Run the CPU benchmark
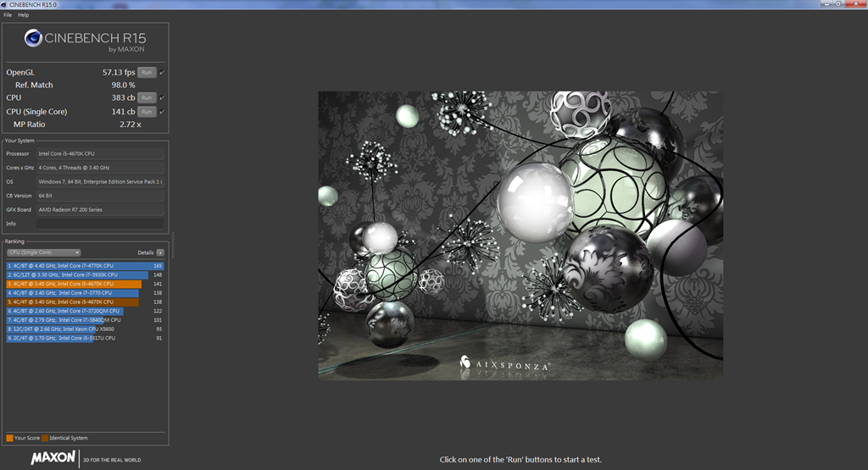 (x=147, y=98)
